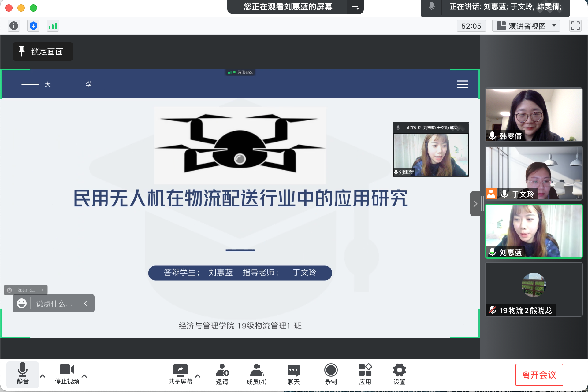Check the network signal status icon
588x392 pixels.
pos(53,26)
